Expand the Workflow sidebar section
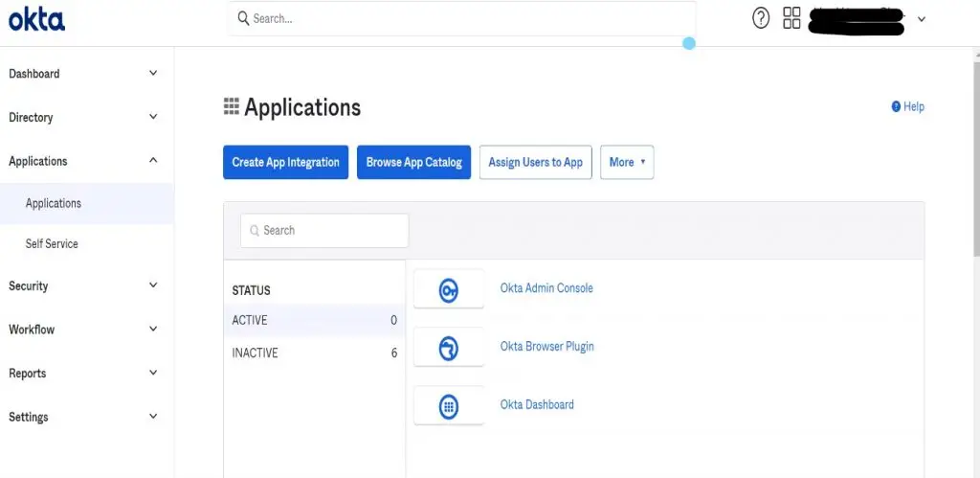 [x=153, y=330]
